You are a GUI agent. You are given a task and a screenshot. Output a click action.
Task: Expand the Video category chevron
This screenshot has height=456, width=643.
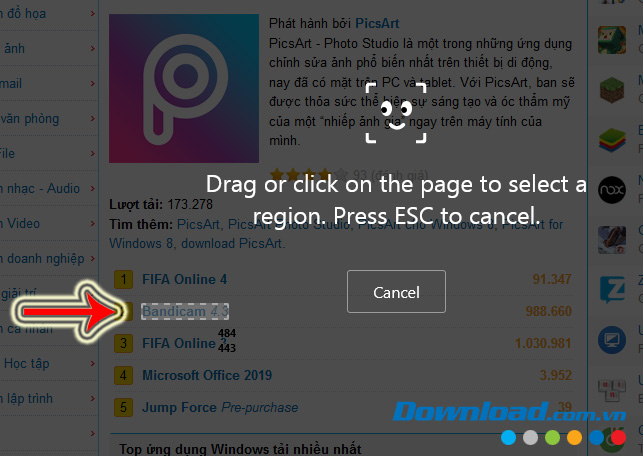tap(92, 223)
